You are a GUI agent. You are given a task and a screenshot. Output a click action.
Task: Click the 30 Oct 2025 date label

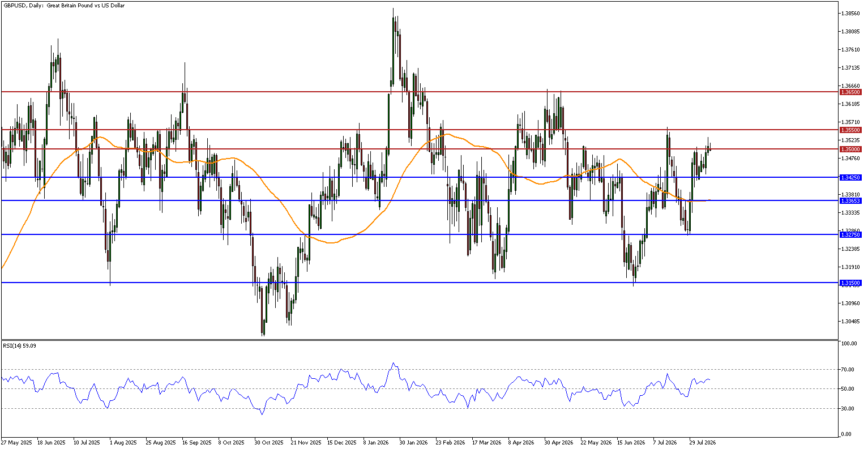[x=268, y=443]
